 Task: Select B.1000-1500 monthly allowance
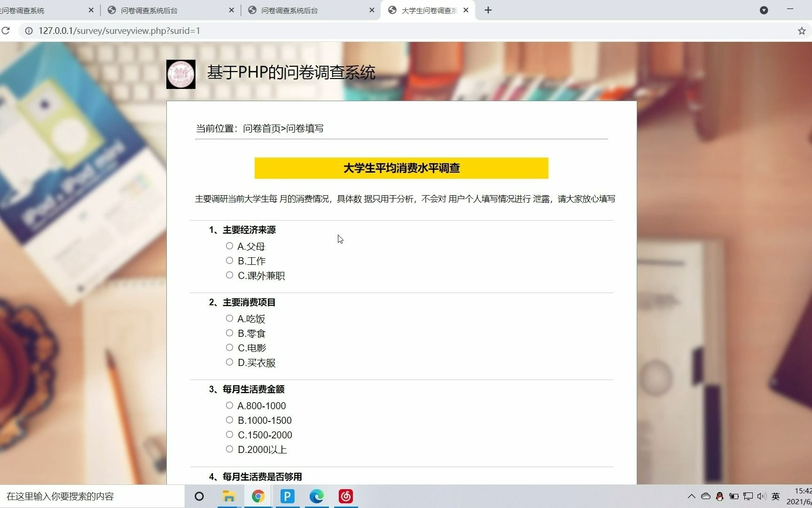click(x=229, y=420)
